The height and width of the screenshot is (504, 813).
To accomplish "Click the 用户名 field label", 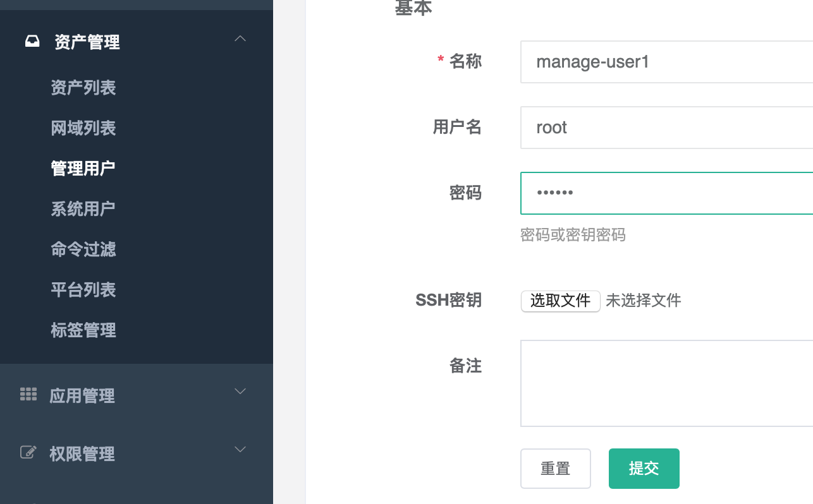I will click(457, 127).
